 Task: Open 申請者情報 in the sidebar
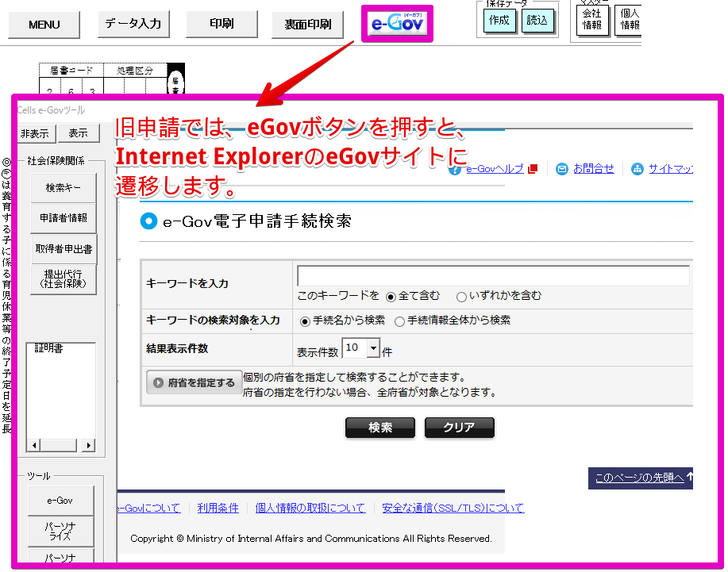click(64, 218)
